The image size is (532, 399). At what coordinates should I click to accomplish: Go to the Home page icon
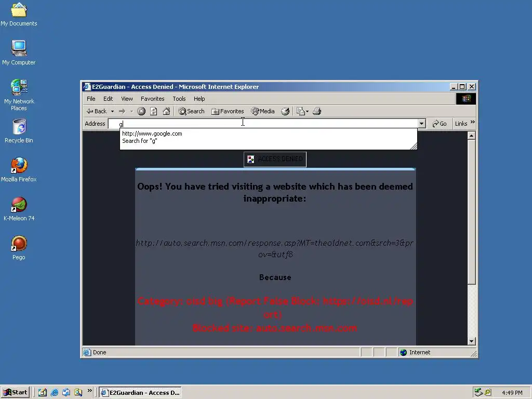[166, 111]
